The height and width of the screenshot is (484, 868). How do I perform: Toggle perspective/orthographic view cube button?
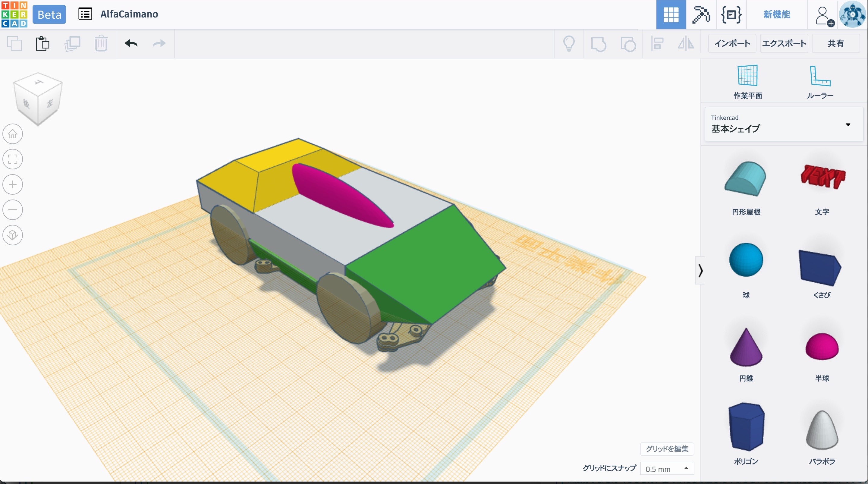tap(13, 235)
